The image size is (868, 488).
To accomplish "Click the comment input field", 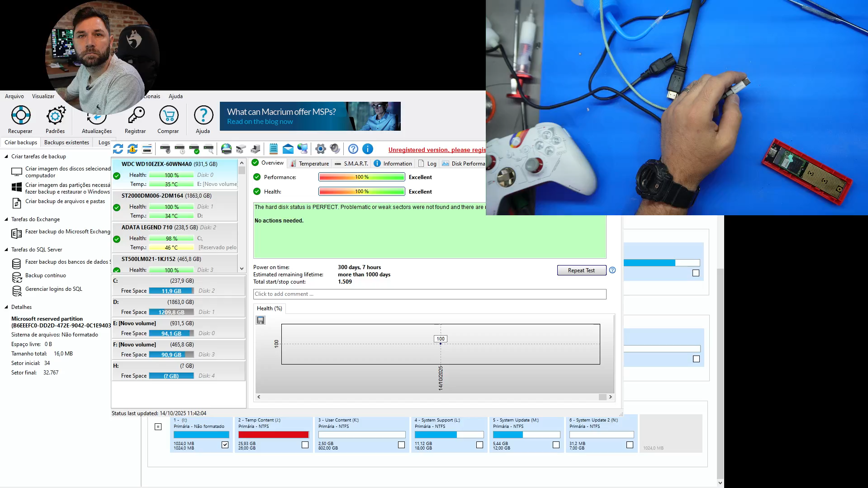I will [430, 294].
